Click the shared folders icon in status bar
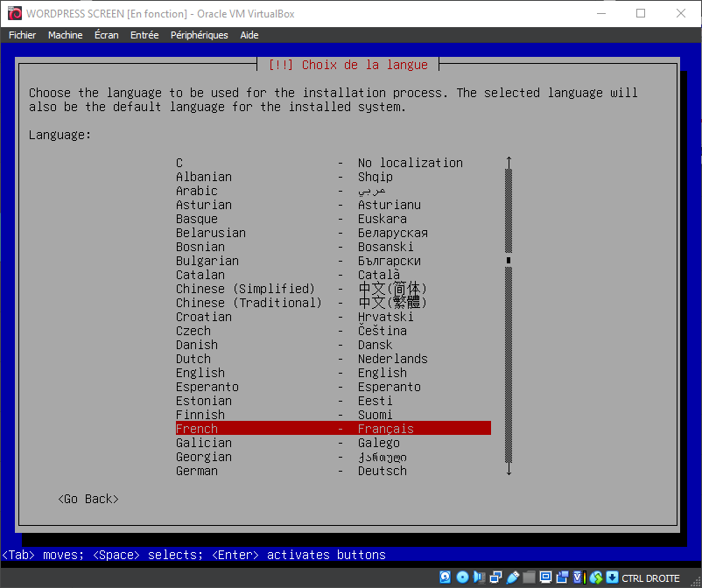 [529, 577]
